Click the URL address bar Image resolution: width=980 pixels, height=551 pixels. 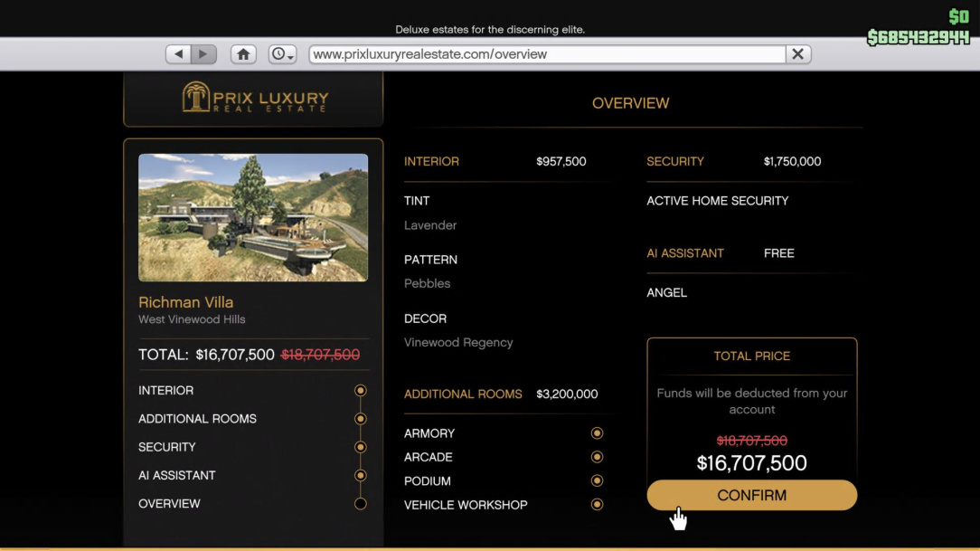[548, 54]
